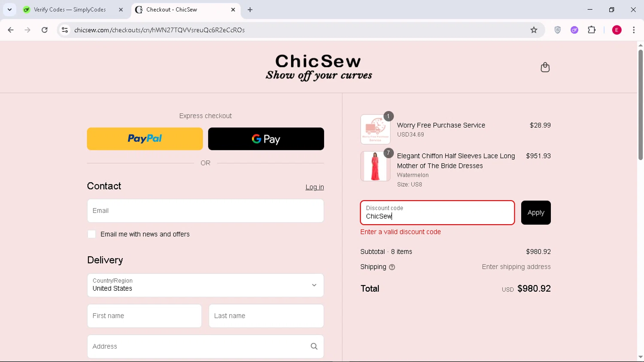Open the Chrome profile avatar E
Image resolution: width=644 pixels, height=362 pixels.
pyautogui.click(x=617, y=30)
